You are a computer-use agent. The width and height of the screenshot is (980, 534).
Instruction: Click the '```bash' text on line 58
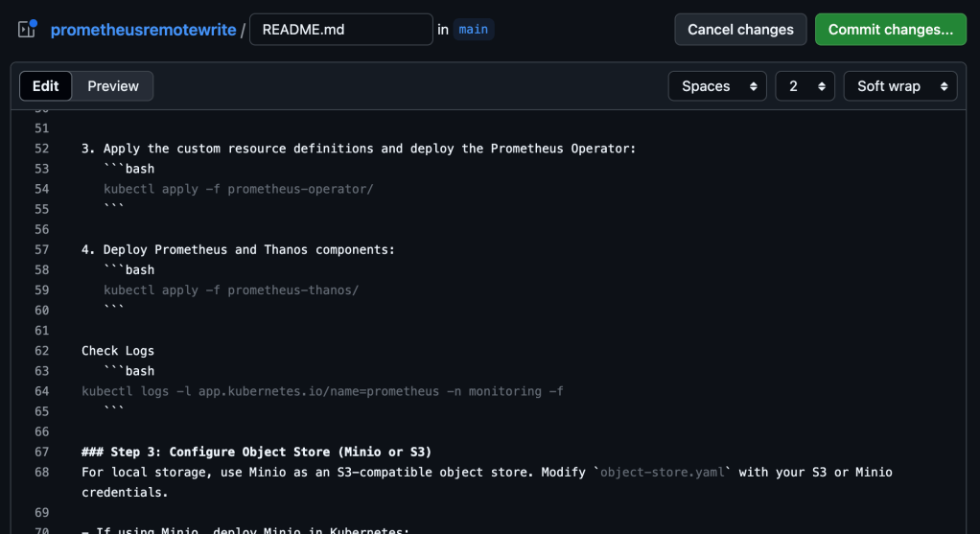coord(128,269)
